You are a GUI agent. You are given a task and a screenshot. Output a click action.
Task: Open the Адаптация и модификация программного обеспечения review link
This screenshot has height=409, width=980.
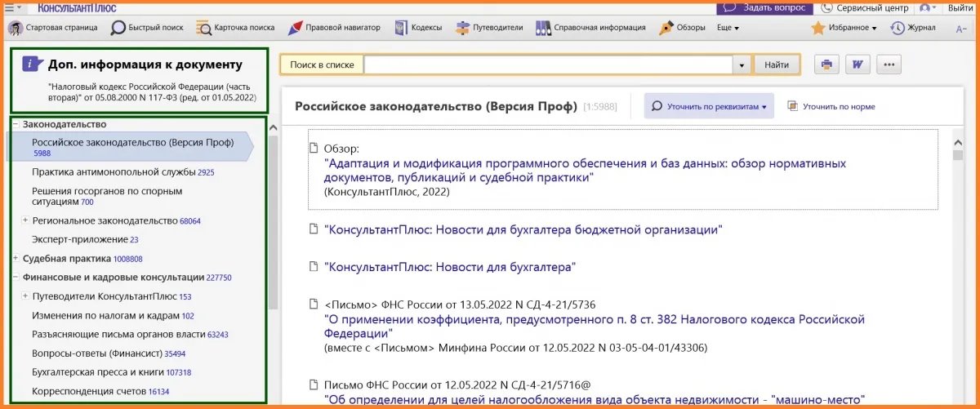coord(585,170)
